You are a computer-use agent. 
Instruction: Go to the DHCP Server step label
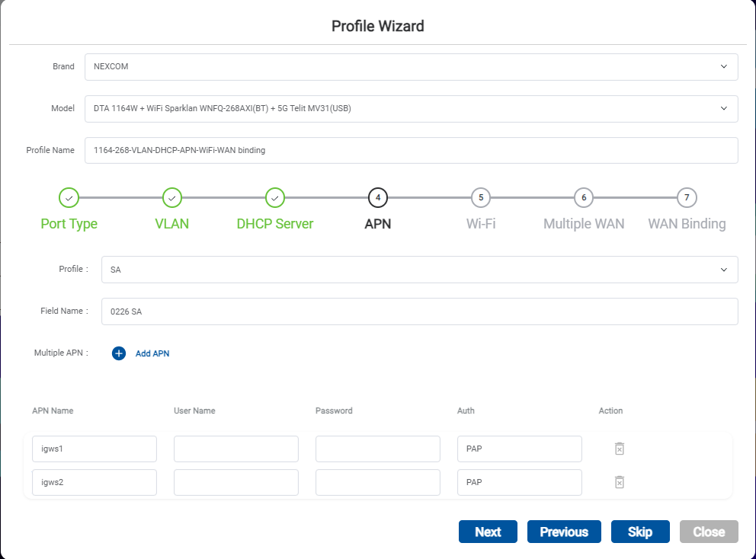tap(275, 224)
